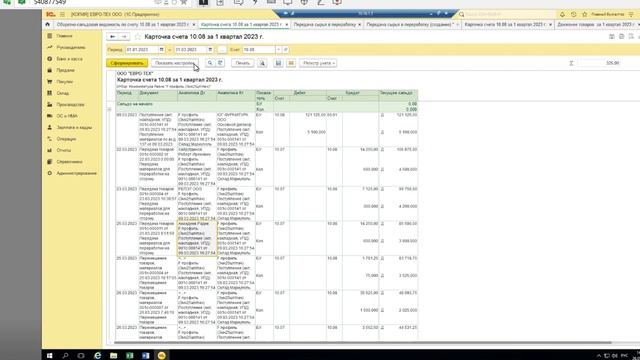Click the period selection ellipsis button

click(221, 49)
